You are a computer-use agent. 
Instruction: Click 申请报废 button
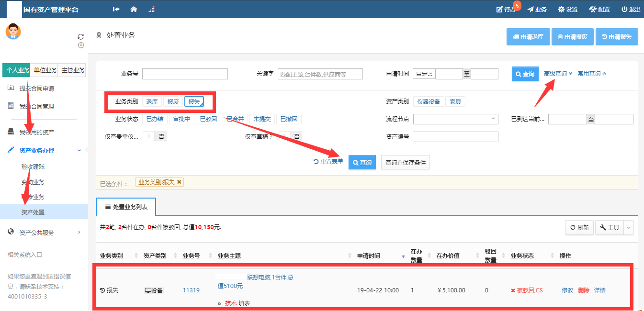(x=572, y=37)
